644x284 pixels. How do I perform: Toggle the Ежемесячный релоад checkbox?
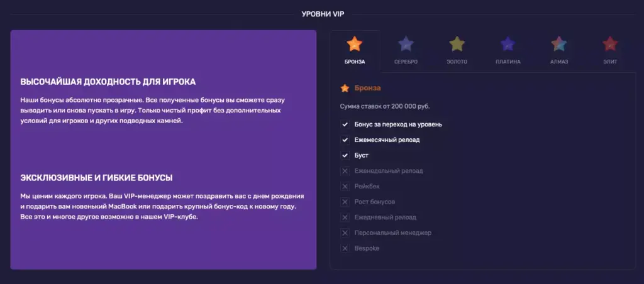point(345,139)
